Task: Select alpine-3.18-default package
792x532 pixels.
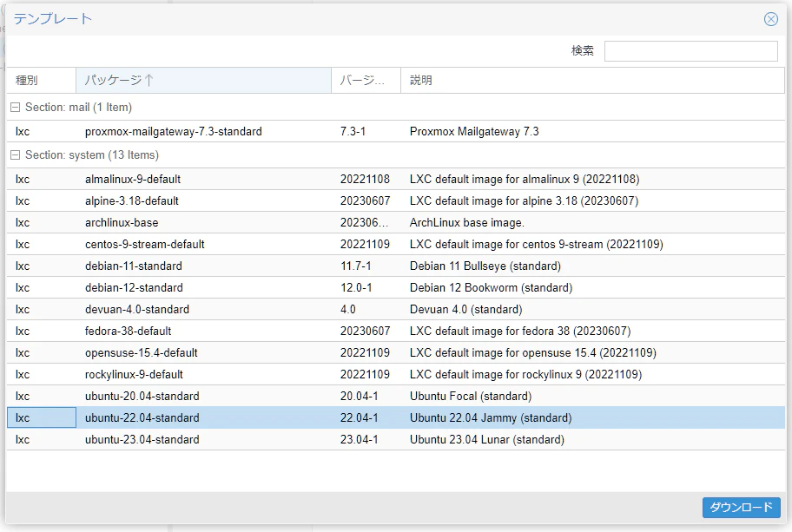Action: (132, 200)
